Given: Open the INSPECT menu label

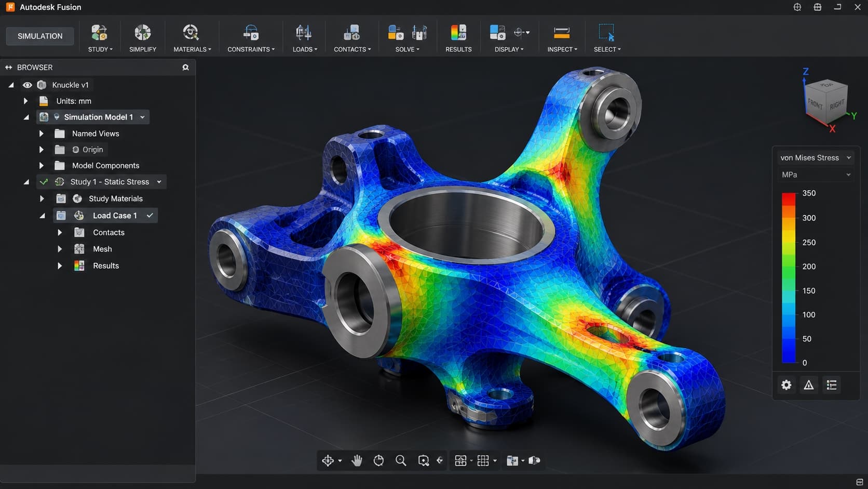Looking at the screenshot, I should click(x=562, y=49).
